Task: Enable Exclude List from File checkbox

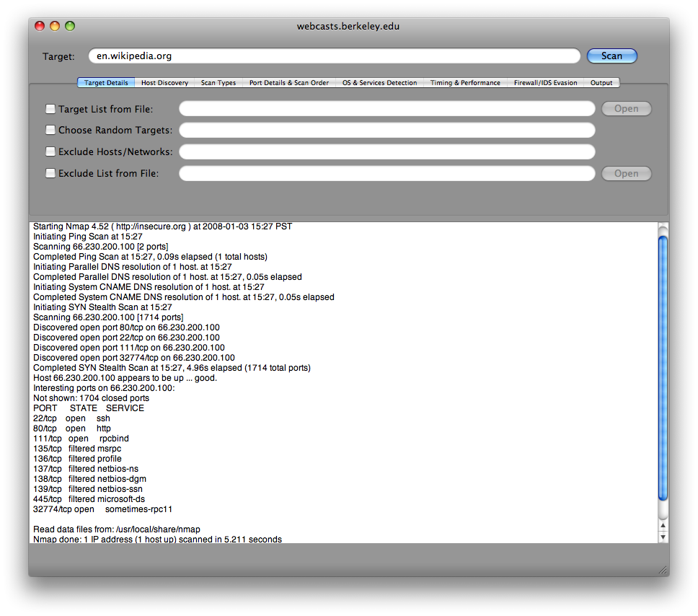Action: click(x=50, y=174)
